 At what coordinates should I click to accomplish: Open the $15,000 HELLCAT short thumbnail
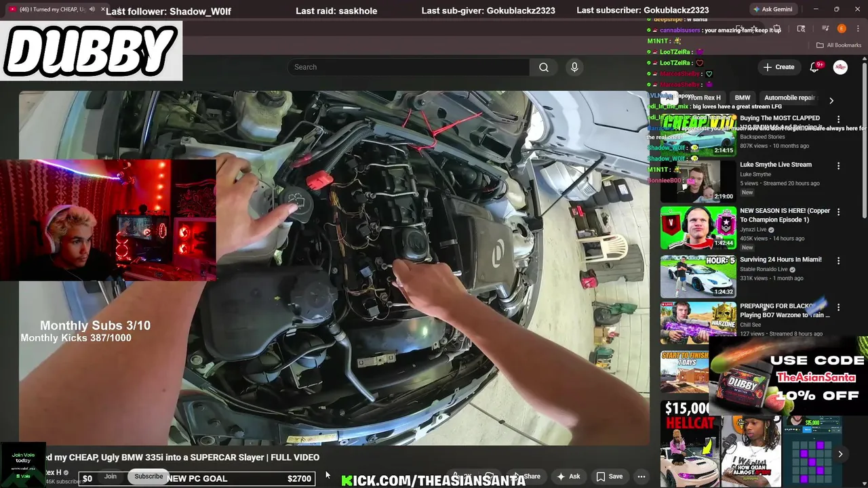pyautogui.click(x=690, y=444)
